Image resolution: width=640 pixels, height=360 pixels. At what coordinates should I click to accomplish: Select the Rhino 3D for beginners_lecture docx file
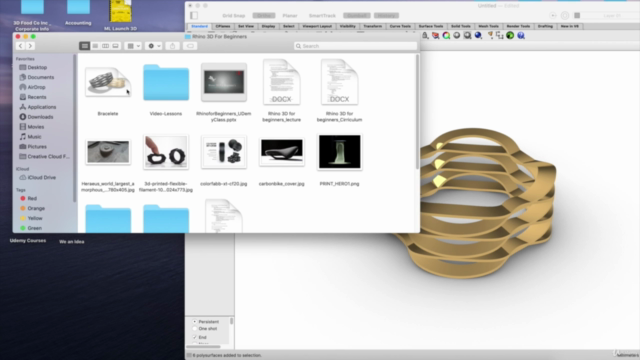(x=282, y=82)
